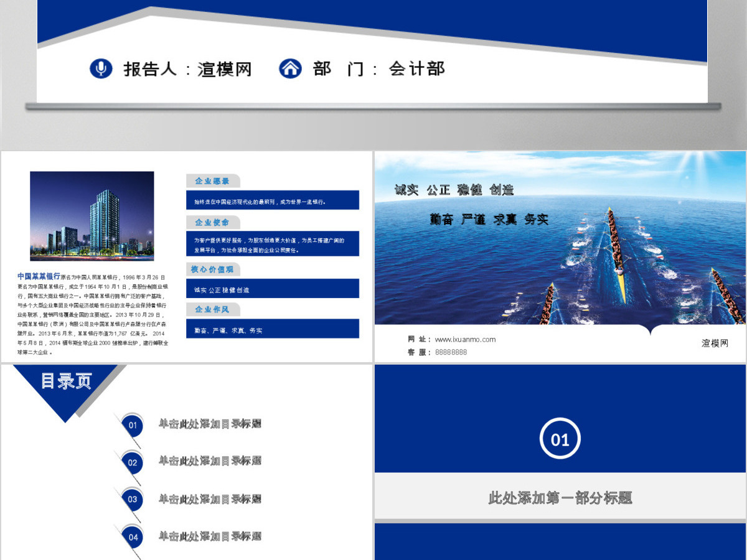Click the 企业作风 label tab

pyautogui.click(x=213, y=309)
